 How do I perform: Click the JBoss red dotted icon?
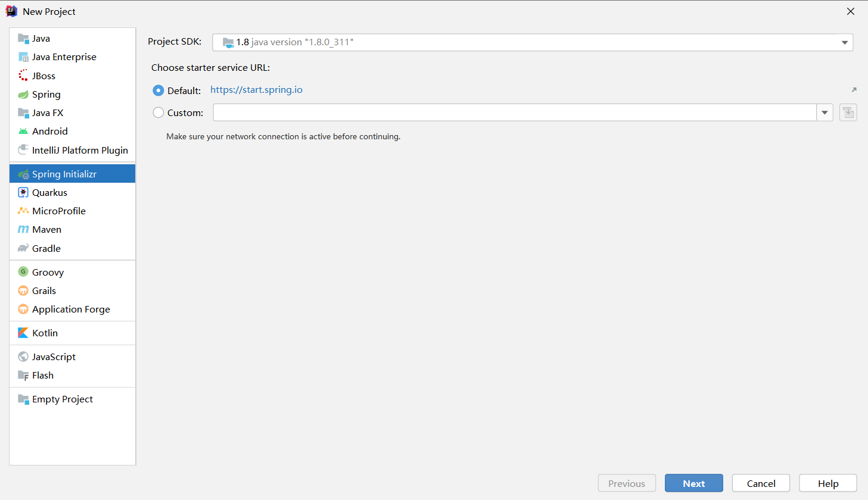[x=23, y=76]
